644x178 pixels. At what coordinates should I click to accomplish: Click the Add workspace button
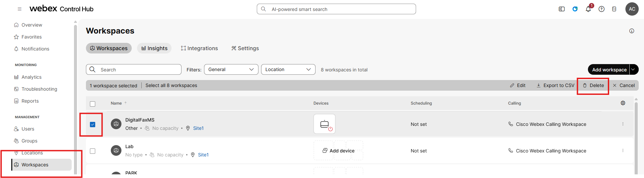click(x=609, y=69)
